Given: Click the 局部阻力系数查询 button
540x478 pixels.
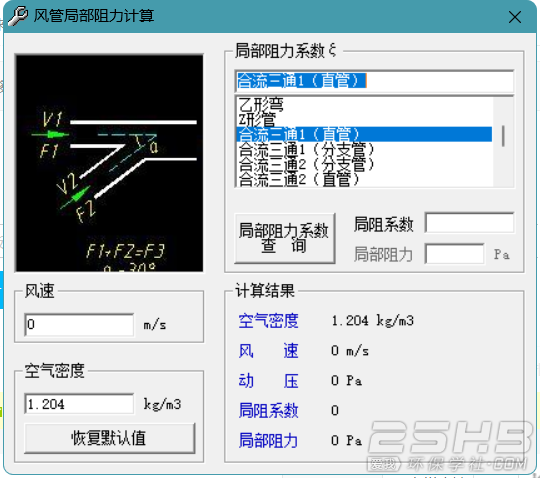Looking at the screenshot, I should pyautogui.click(x=284, y=238).
